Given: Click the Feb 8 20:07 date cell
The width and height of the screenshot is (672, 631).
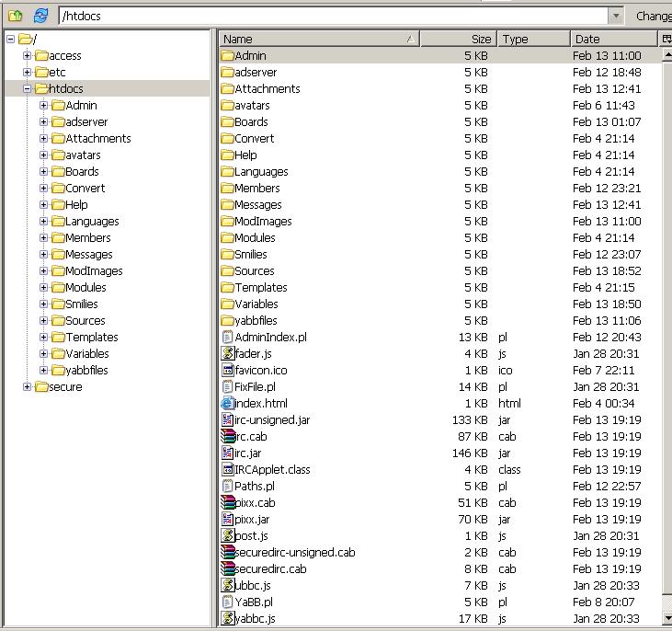Looking at the screenshot, I should [x=603, y=602].
